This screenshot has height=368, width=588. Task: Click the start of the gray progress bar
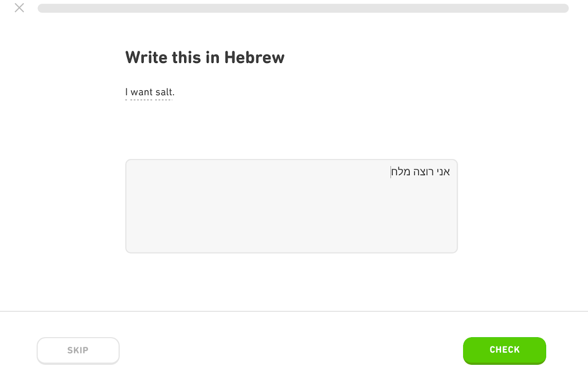point(41,8)
